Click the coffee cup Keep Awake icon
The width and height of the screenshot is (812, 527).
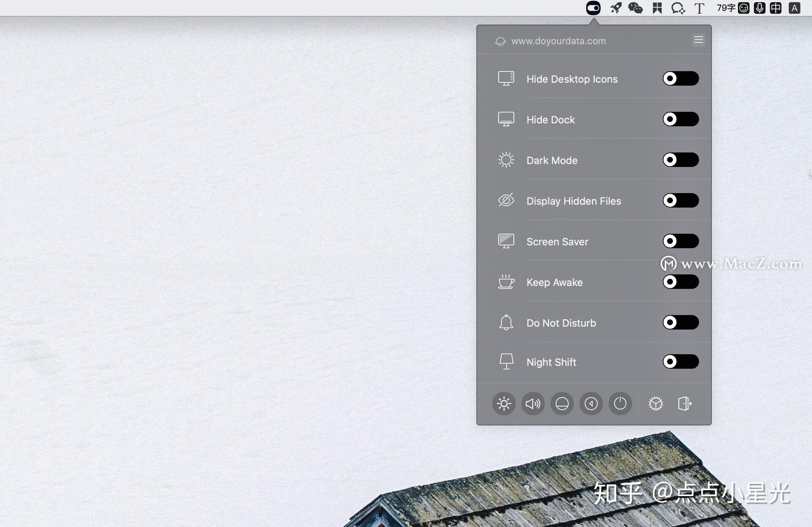506,281
